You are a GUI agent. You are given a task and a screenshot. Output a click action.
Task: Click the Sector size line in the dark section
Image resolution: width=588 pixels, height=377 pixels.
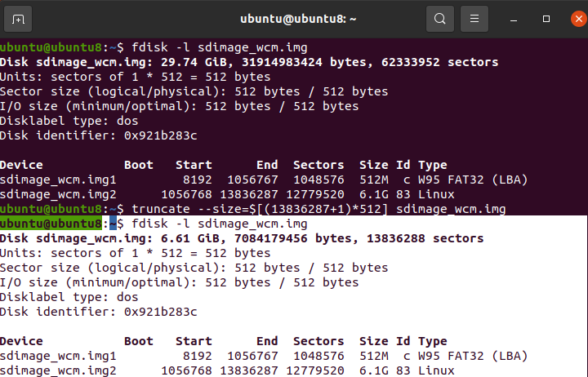(194, 91)
